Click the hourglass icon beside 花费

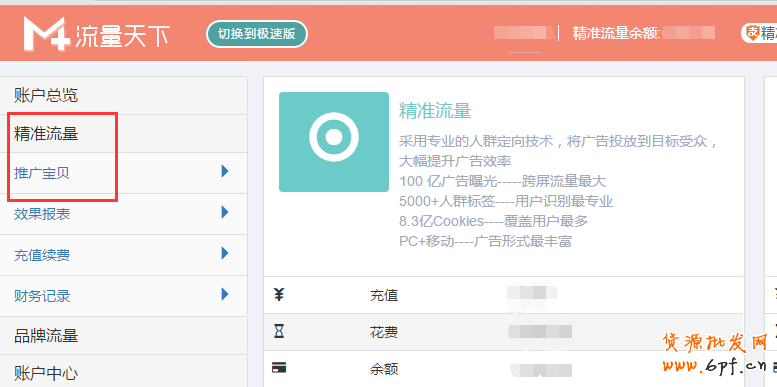(x=279, y=332)
